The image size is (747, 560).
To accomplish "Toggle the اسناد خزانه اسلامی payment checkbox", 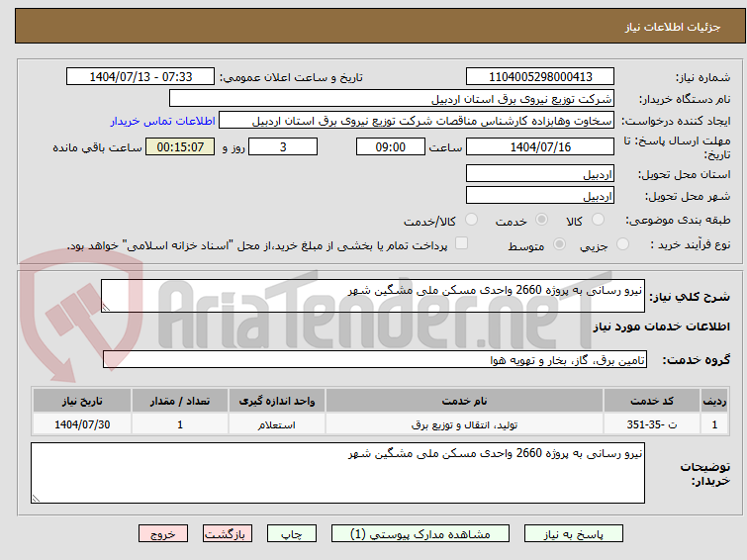I will (x=461, y=243).
